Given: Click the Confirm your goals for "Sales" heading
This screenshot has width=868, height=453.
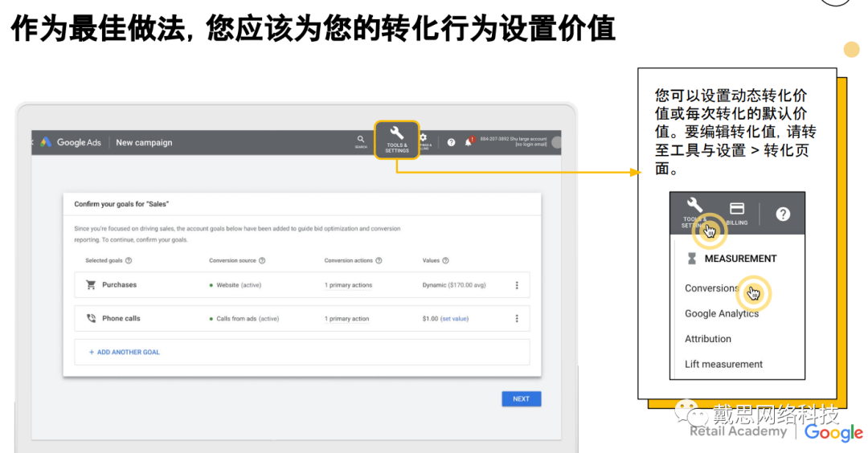Looking at the screenshot, I should (x=121, y=204).
